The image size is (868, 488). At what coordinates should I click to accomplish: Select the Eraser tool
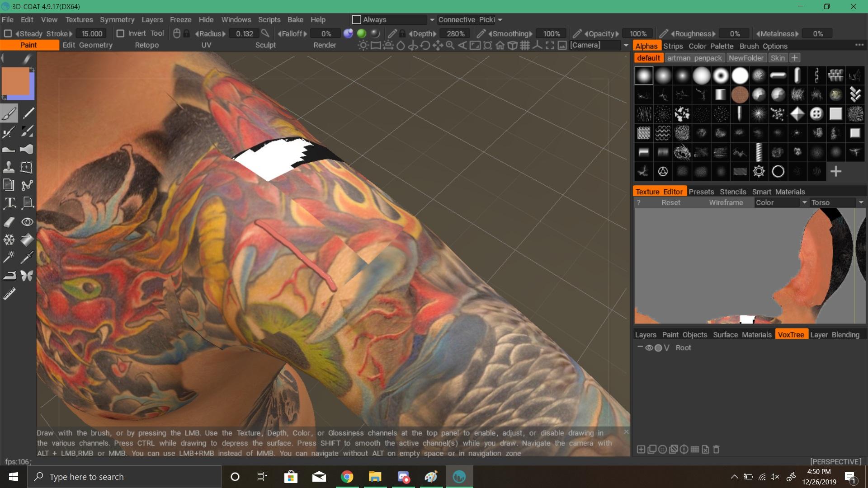click(9, 222)
